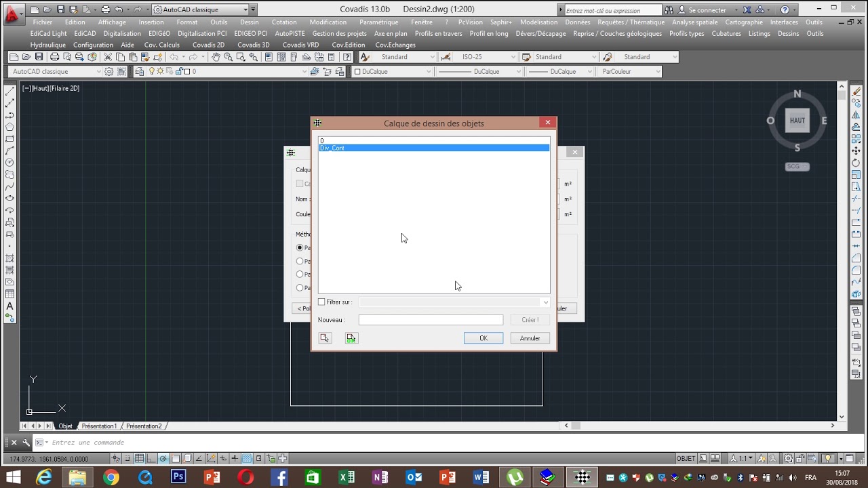Click the keyword search field in title bar
The image size is (868, 488).
click(x=612, y=10)
